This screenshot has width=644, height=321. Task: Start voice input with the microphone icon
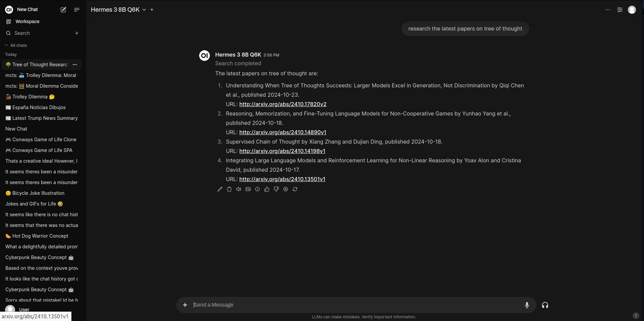pos(527,305)
